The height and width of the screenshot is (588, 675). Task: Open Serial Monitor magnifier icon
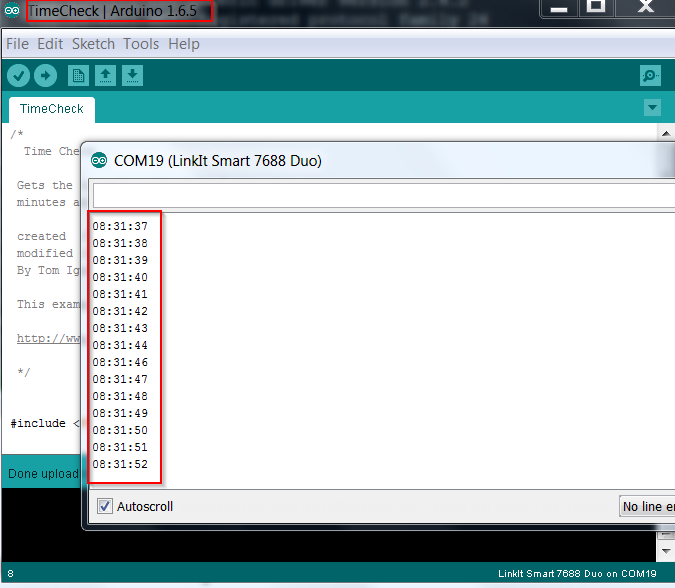(651, 76)
